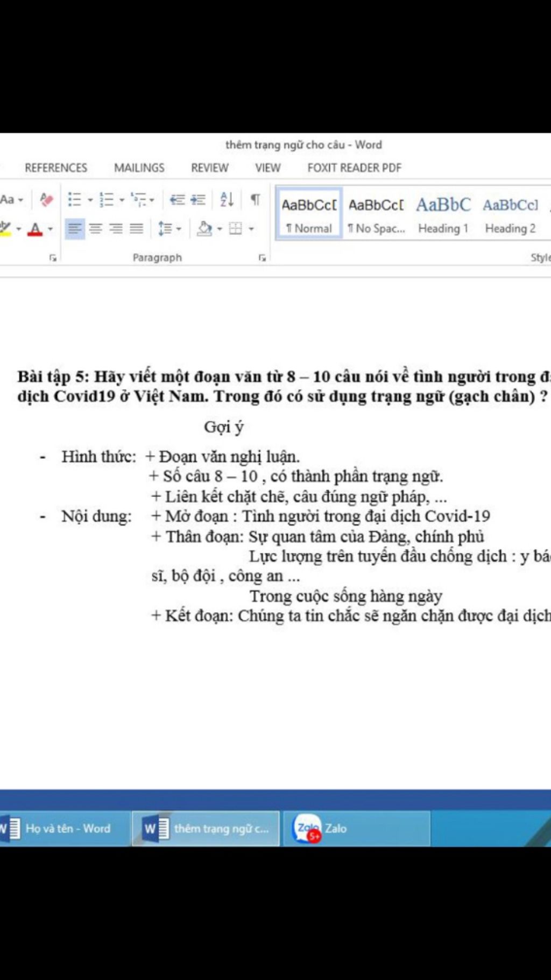The width and height of the screenshot is (551, 980).
Task: Open Font dialog launcher
Action: coord(53,258)
